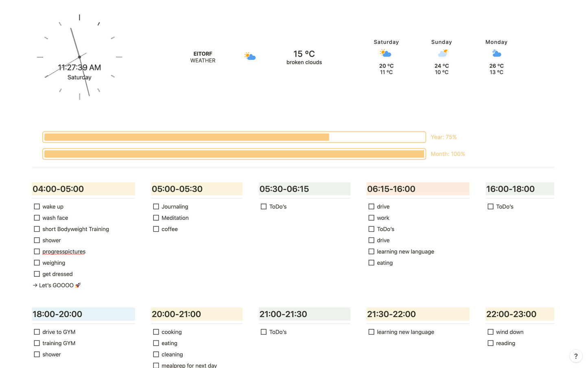Screen dimensions: 588x368
Task: Click the Year: 75% label
Action: (x=444, y=137)
